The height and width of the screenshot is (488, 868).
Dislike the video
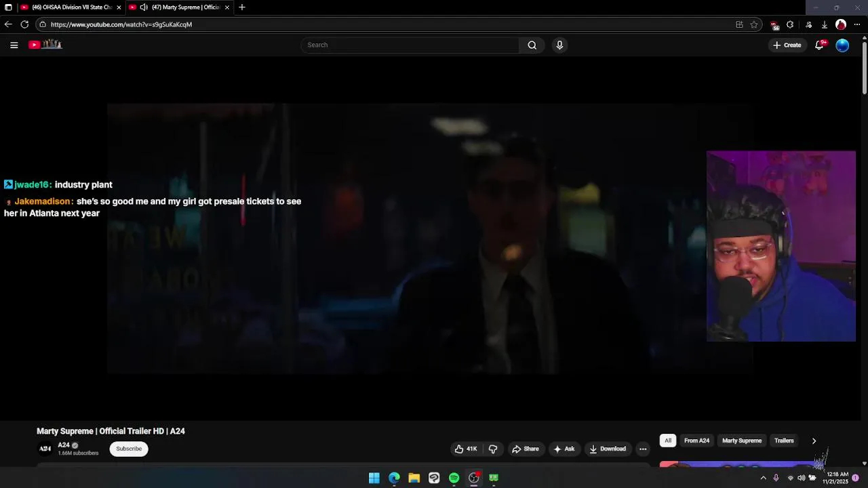tap(493, 449)
